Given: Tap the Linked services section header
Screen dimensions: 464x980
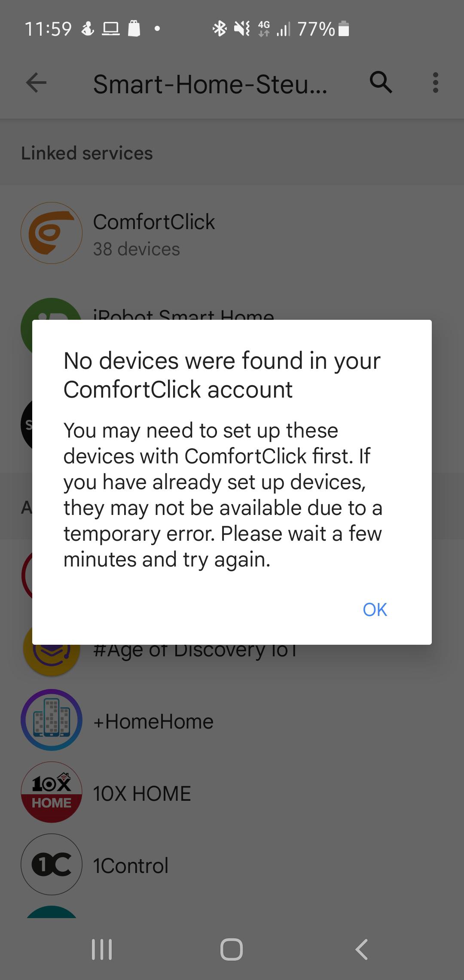Looking at the screenshot, I should tap(87, 153).
